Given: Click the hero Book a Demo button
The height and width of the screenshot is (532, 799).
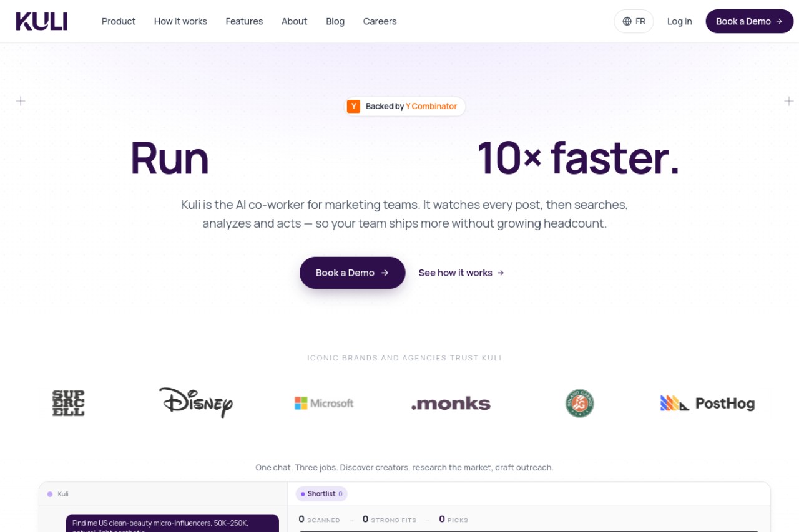Looking at the screenshot, I should [x=352, y=273].
